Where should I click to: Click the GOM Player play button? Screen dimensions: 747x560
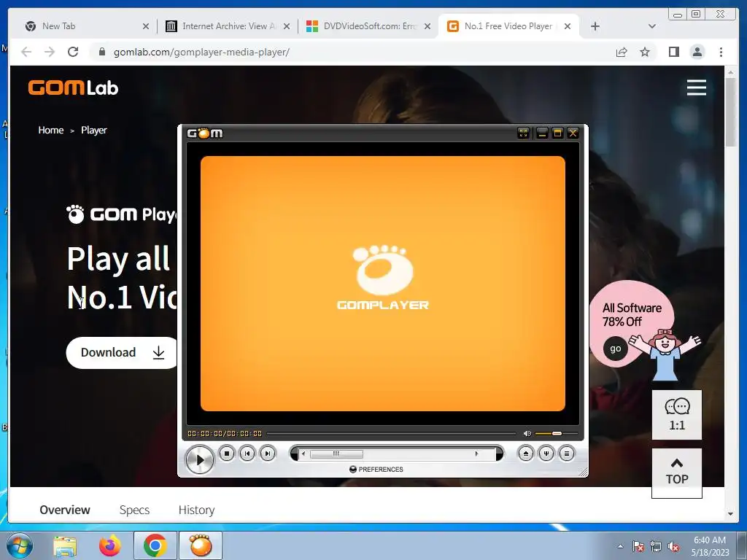199,459
